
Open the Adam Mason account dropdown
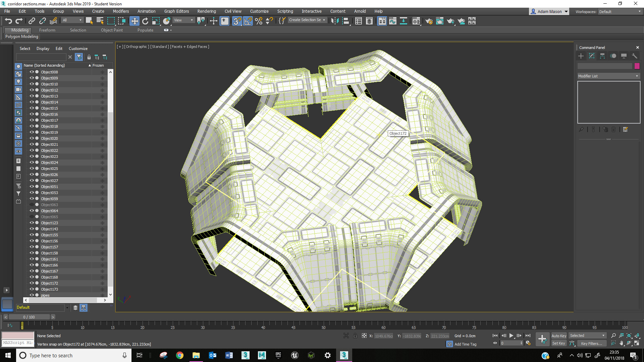549,11
